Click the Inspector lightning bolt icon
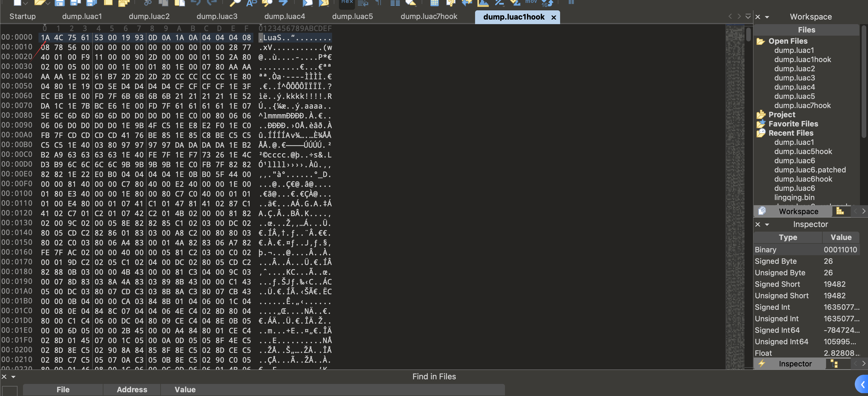This screenshot has width=868, height=396. (x=761, y=364)
